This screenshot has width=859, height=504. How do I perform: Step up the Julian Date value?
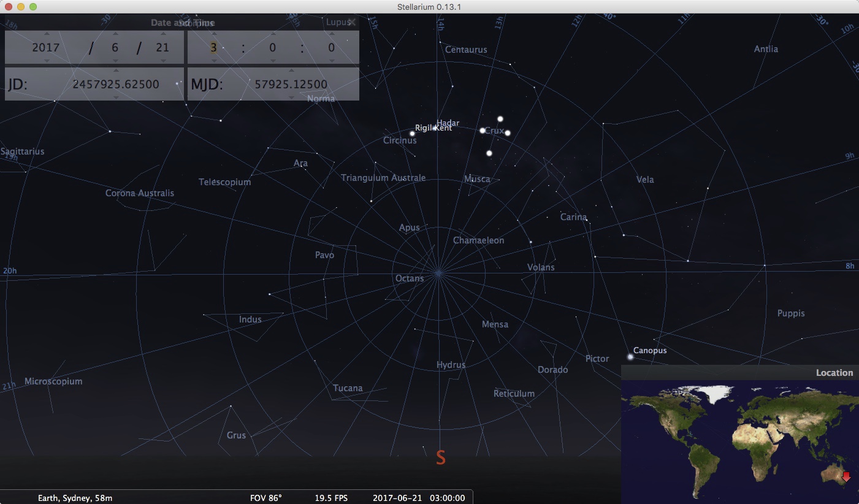click(116, 71)
